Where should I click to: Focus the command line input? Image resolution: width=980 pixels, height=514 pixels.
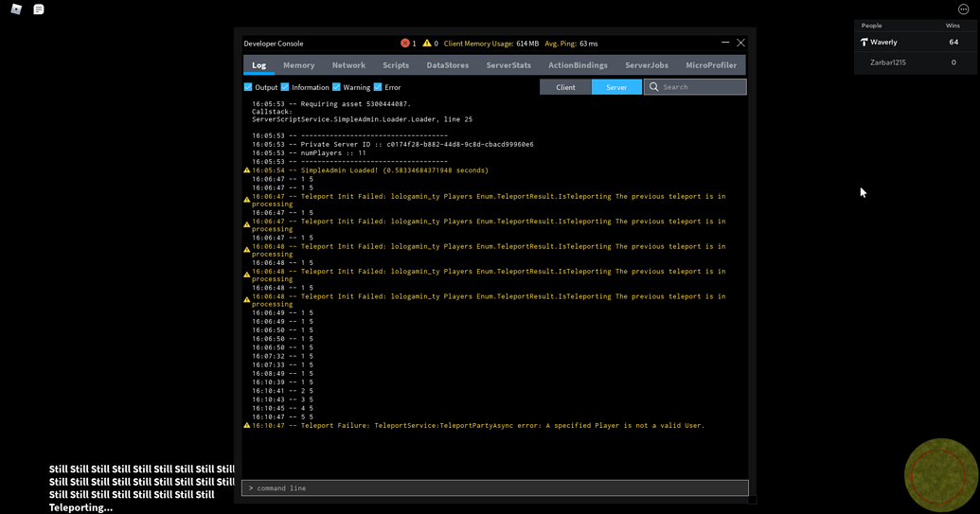point(494,488)
